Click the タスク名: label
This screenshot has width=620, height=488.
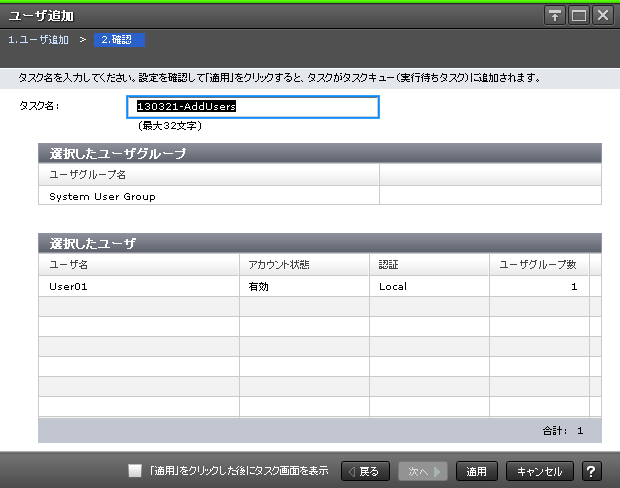pyautogui.click(x=39, y=106)
